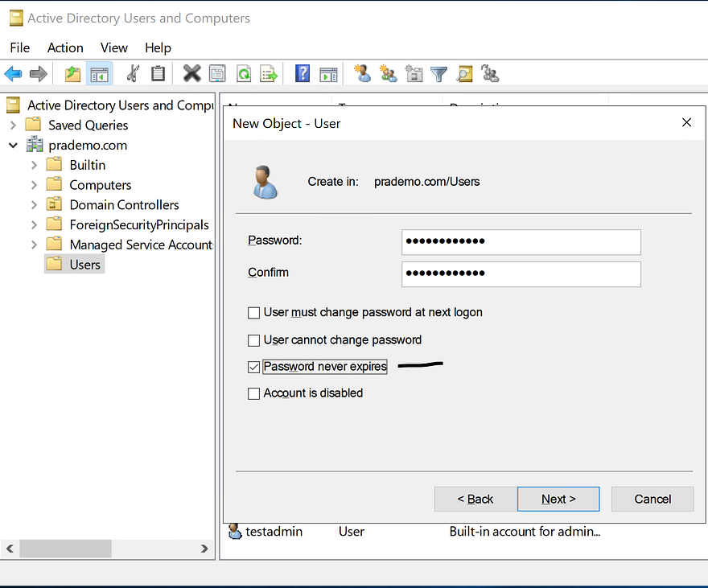708x588 pixels.
Task: Select the root Active Directory Users and Computers node
Action: pos(120,105)
